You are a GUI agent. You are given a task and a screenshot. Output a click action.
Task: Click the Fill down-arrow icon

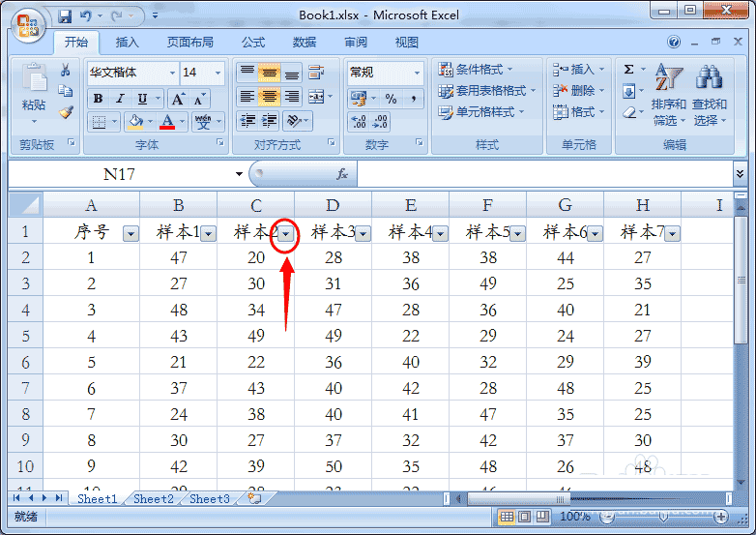628,91
